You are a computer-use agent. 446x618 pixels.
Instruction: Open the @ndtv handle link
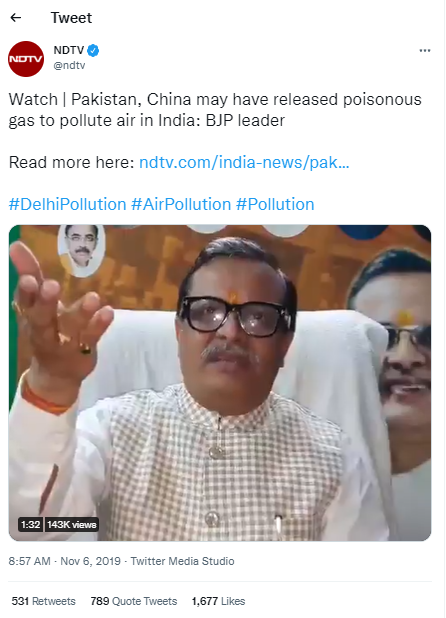tap(69, 65)
